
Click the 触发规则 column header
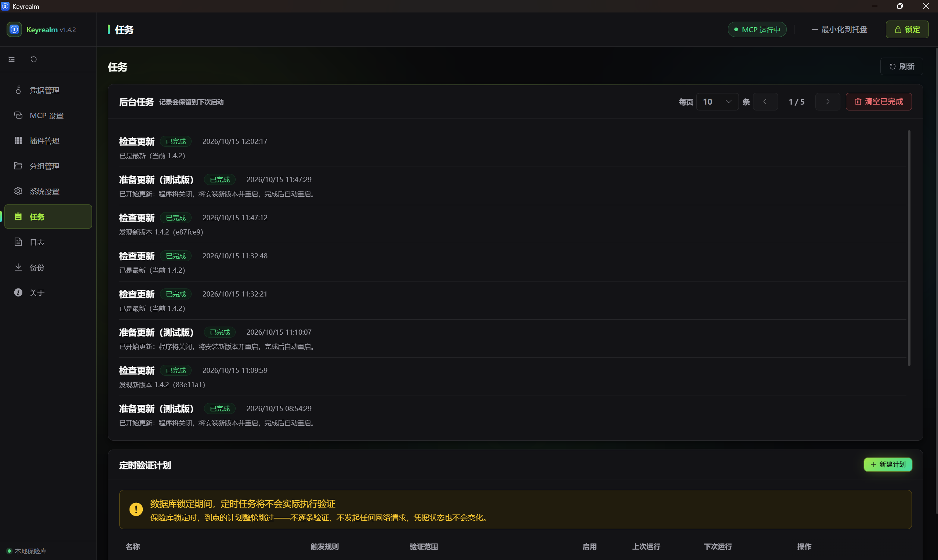324,546
